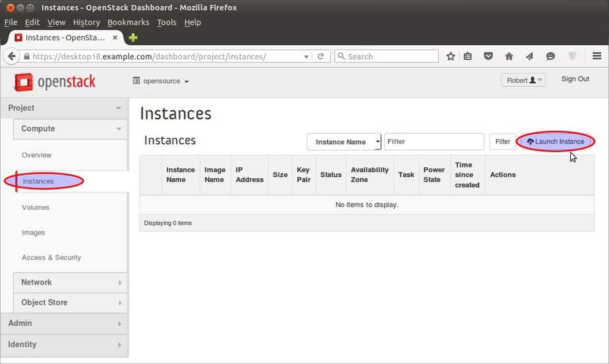Expand the Object Store section
Screen dimensions: 609x364
coord(70,302)
